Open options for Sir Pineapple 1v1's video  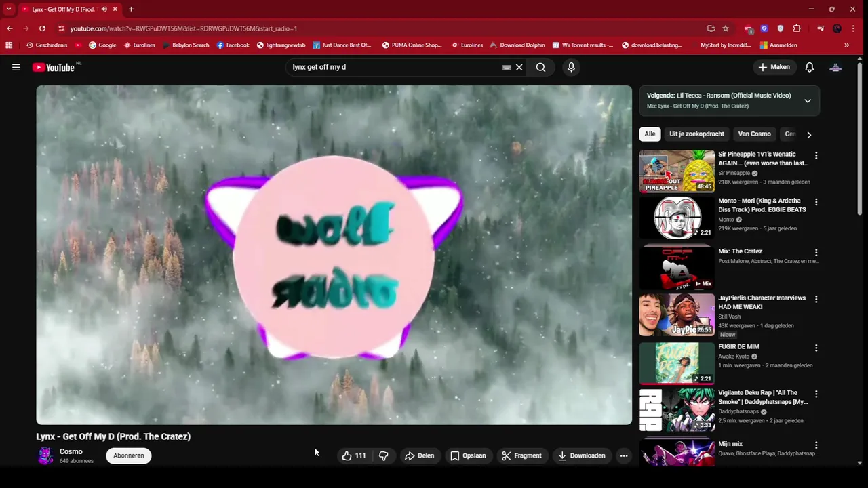(x=816, y=155)
